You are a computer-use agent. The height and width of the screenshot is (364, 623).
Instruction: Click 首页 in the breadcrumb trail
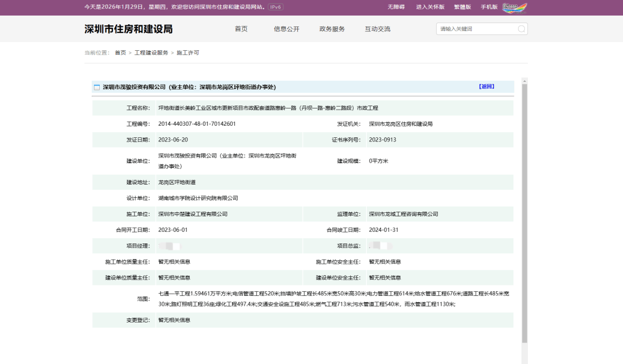[120, 52]
